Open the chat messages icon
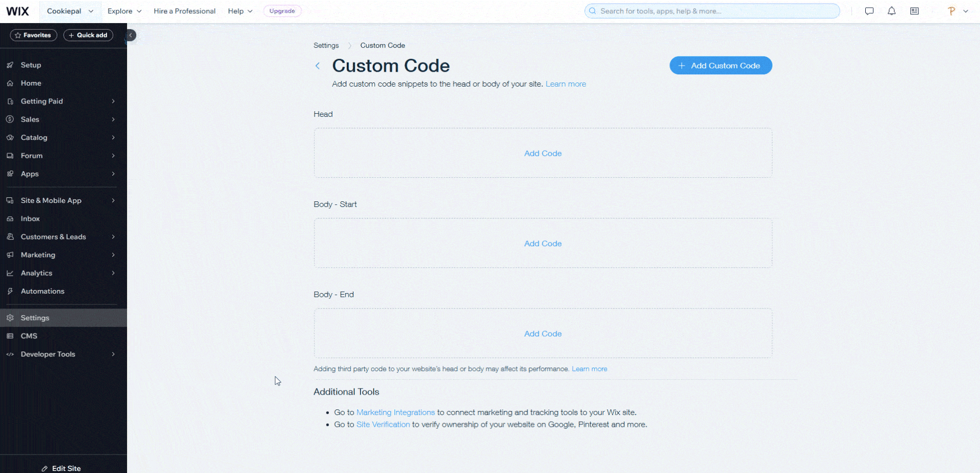The width and height of the screenshot is (980, 473). [869, 11]
